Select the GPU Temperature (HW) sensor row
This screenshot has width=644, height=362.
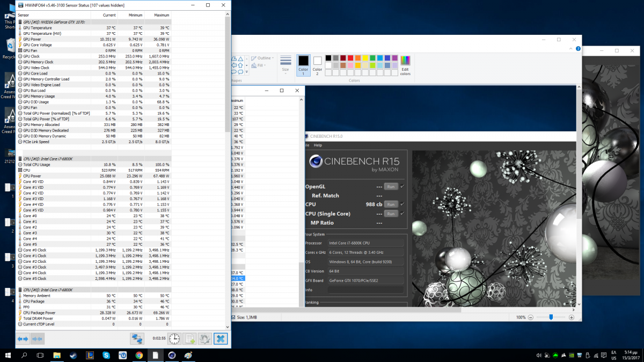[x=94, y=33]
